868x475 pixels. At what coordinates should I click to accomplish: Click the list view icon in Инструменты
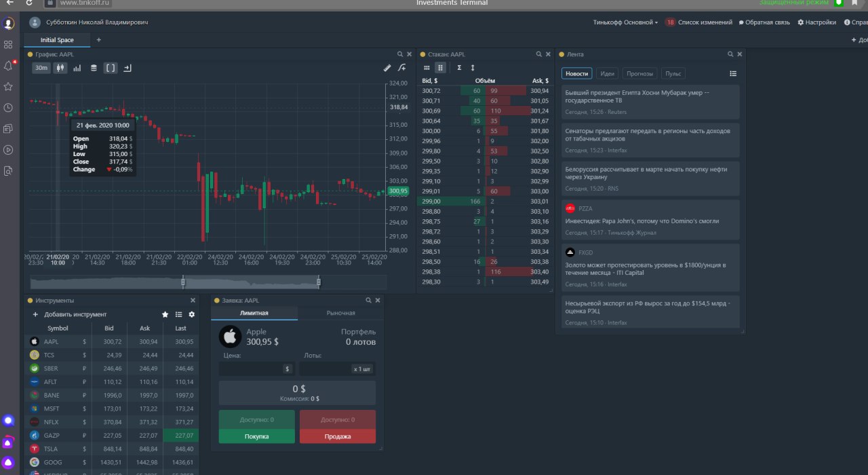click(178, 314)
